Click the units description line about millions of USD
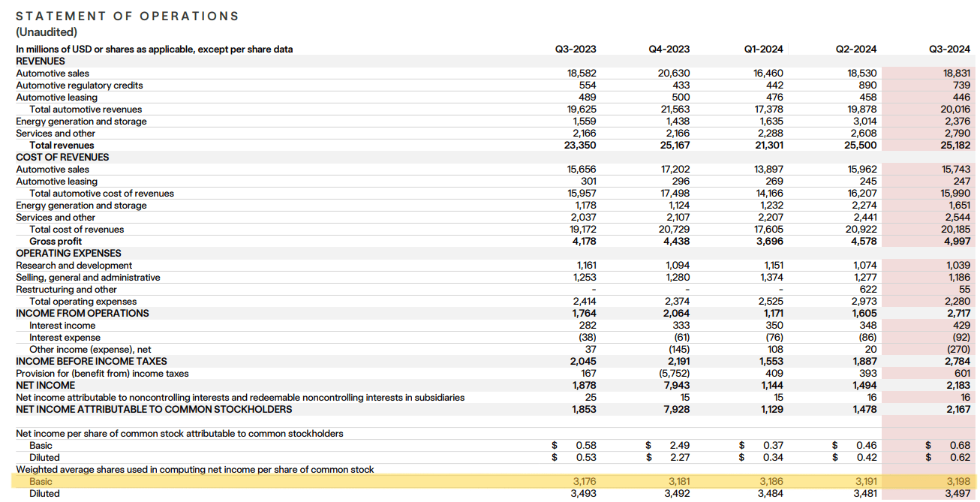Viewport: 980px width, 502px height. (155, 50)
